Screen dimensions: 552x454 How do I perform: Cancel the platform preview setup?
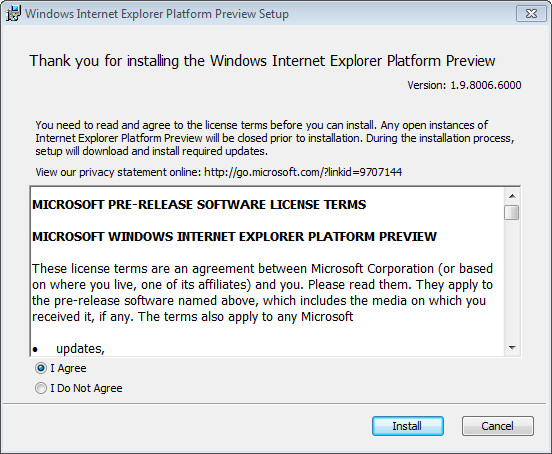498,426
